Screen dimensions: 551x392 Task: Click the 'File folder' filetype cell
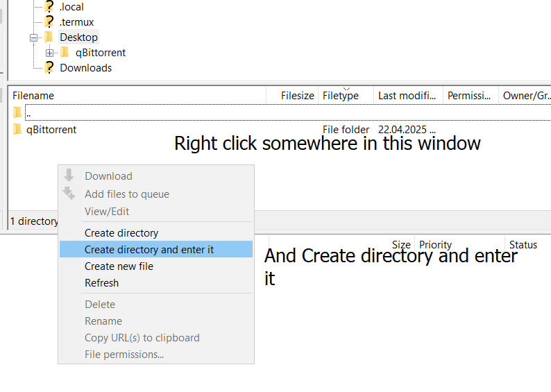coord(346,130)
